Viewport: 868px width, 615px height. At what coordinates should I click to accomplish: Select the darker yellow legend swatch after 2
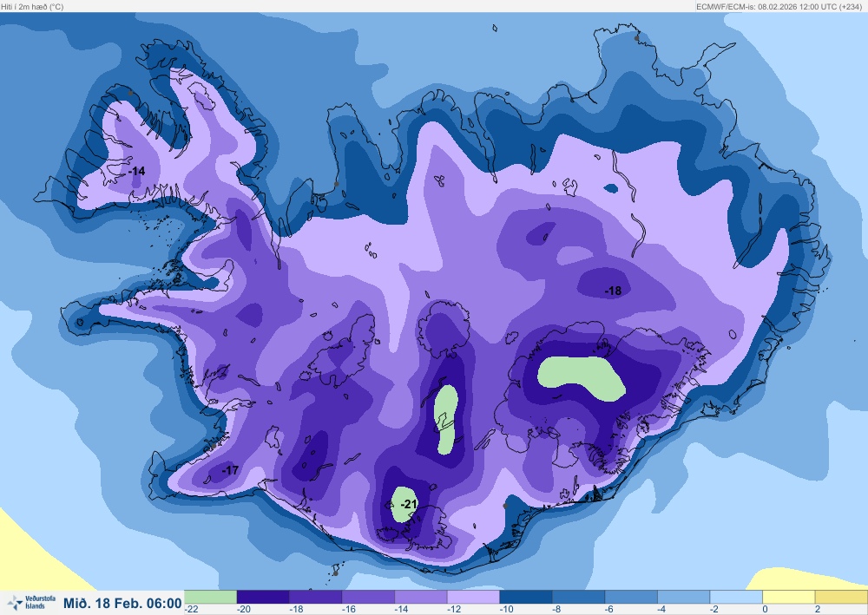click(x=841, y=597)
